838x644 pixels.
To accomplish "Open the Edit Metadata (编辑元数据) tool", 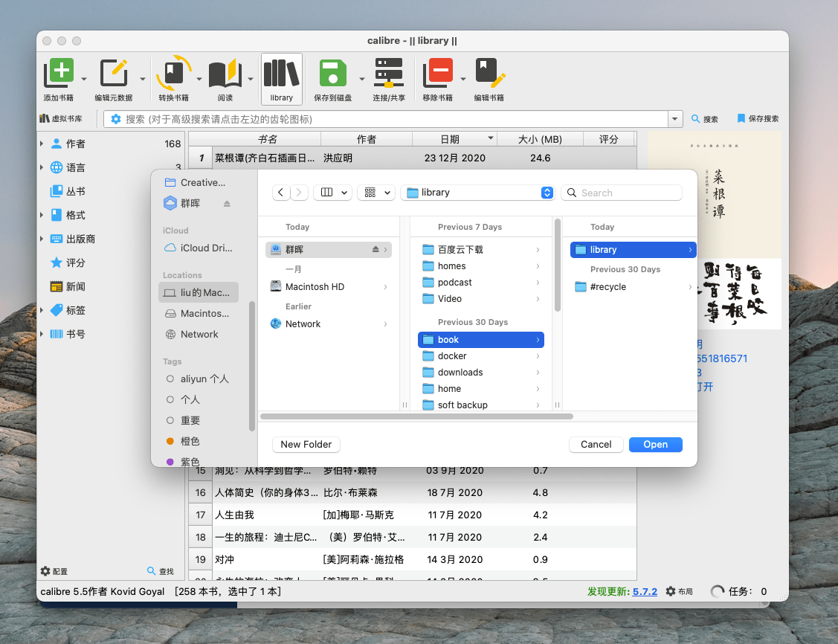I will click(113, 74).
